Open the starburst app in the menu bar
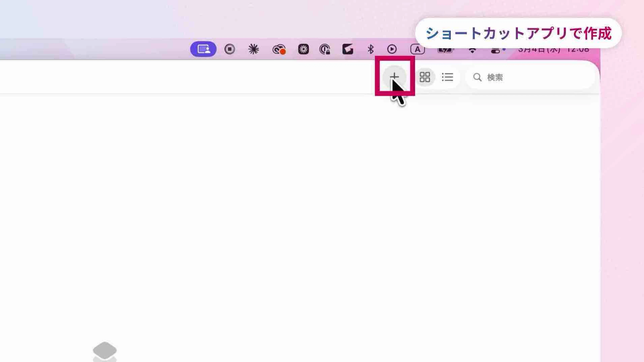Screen dimensions: 644x362 (253, 49)
